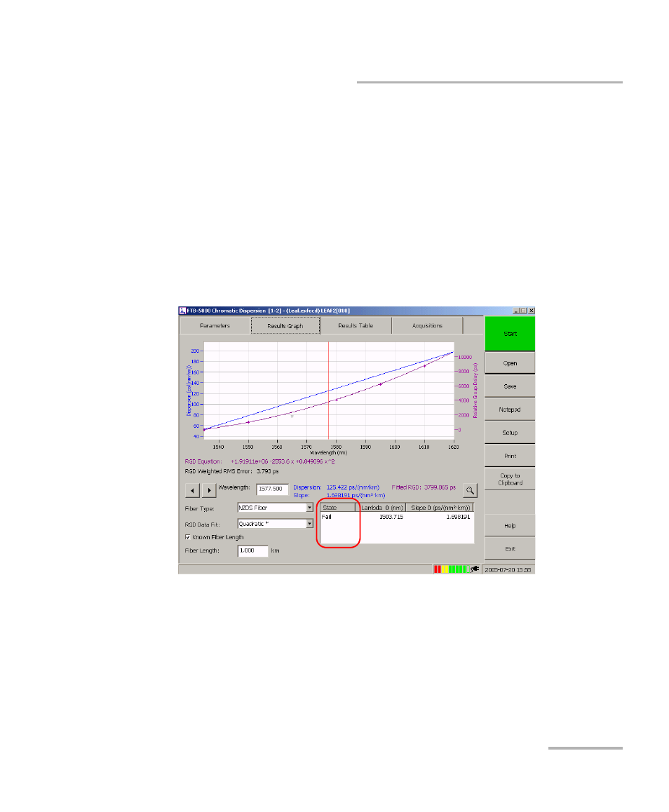
Task: Click the red wavelength marker line on graph
Action: pos(328,390)
